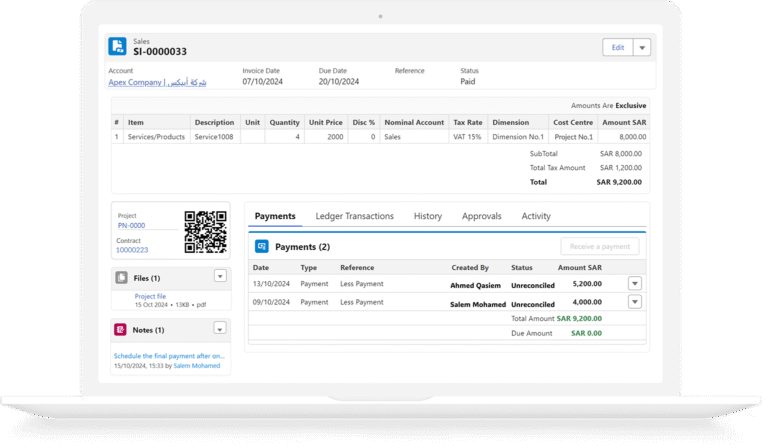The image size is (768, 448).
Task: Open contract 10000223 link
Action: [134, 250]
